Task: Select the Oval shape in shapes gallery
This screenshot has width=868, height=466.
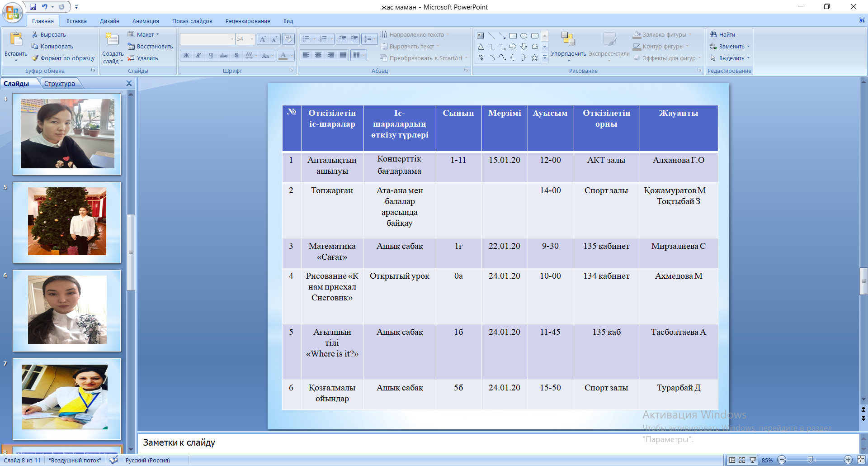Action: (524, 35)
